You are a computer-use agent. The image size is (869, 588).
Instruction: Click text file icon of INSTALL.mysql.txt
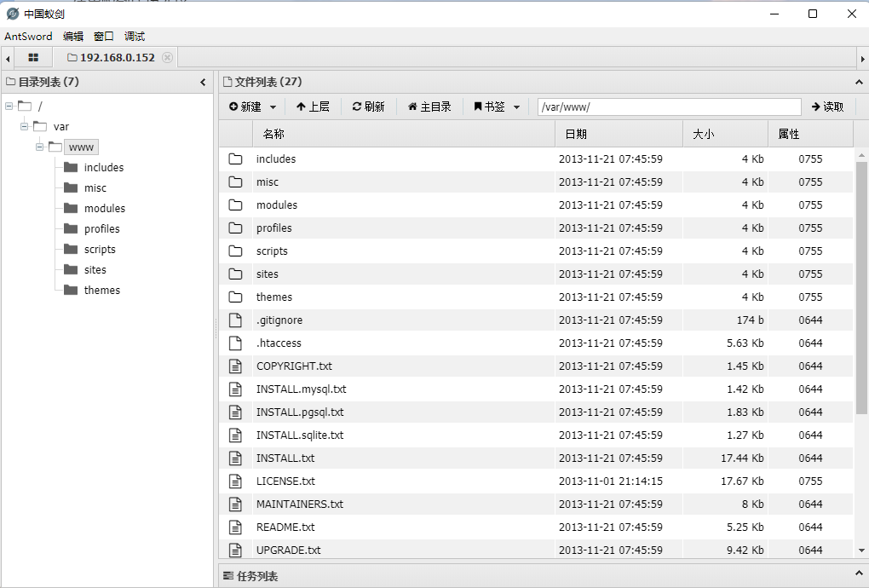[235, 389]
